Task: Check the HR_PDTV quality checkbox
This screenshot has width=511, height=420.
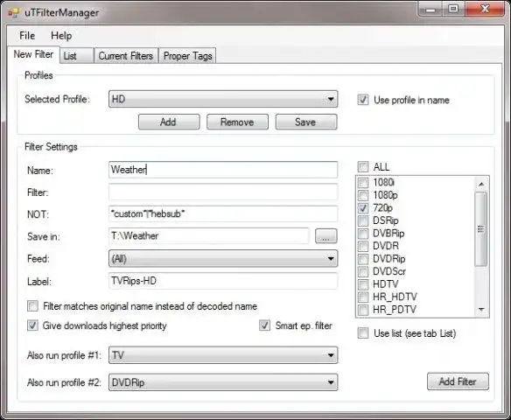Action: 363,310
